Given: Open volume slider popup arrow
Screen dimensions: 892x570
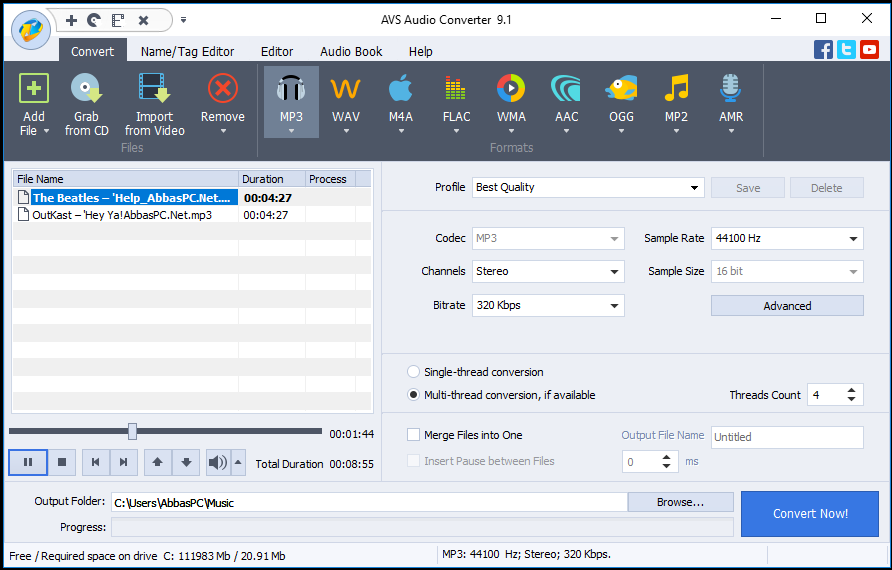Looking at the screenshot, I should pos(238,462).
